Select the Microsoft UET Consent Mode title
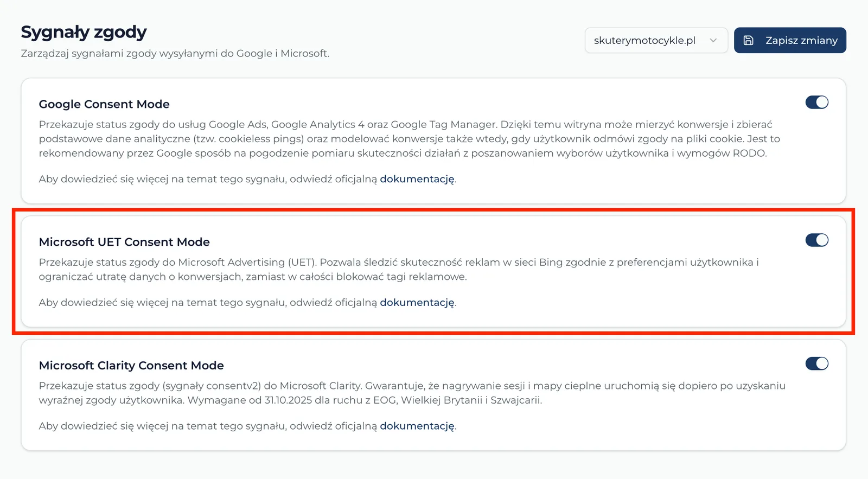This screenshot has height=479, width=868. (124, 242)
